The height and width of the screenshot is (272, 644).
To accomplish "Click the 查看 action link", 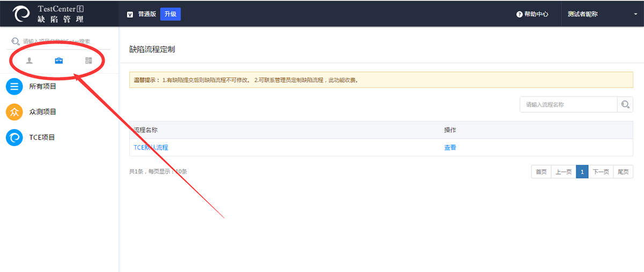I will pos(450,147).
